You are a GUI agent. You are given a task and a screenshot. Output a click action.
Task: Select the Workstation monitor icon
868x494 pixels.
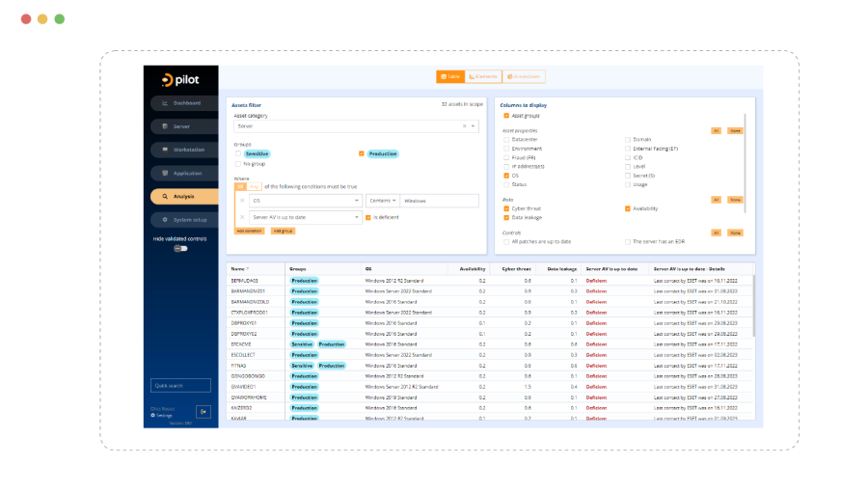pyautogui.click(x=165, y=150)
